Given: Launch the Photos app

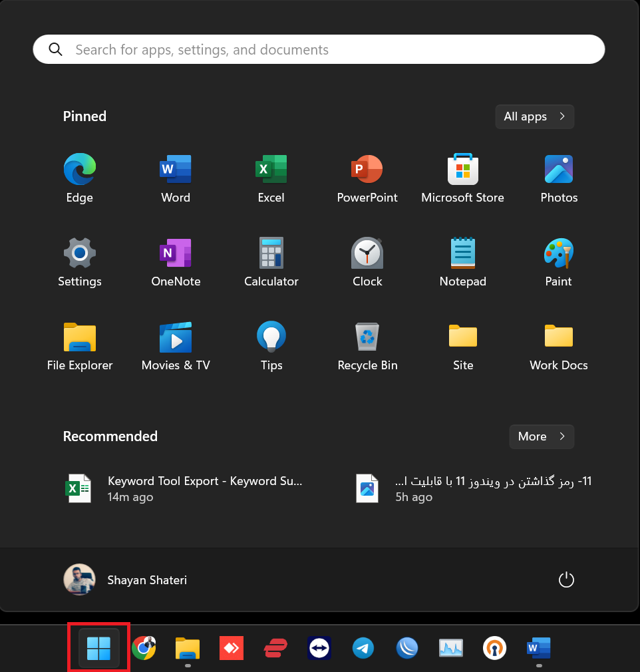Looking at the screenshot, I should click(559, 178).
